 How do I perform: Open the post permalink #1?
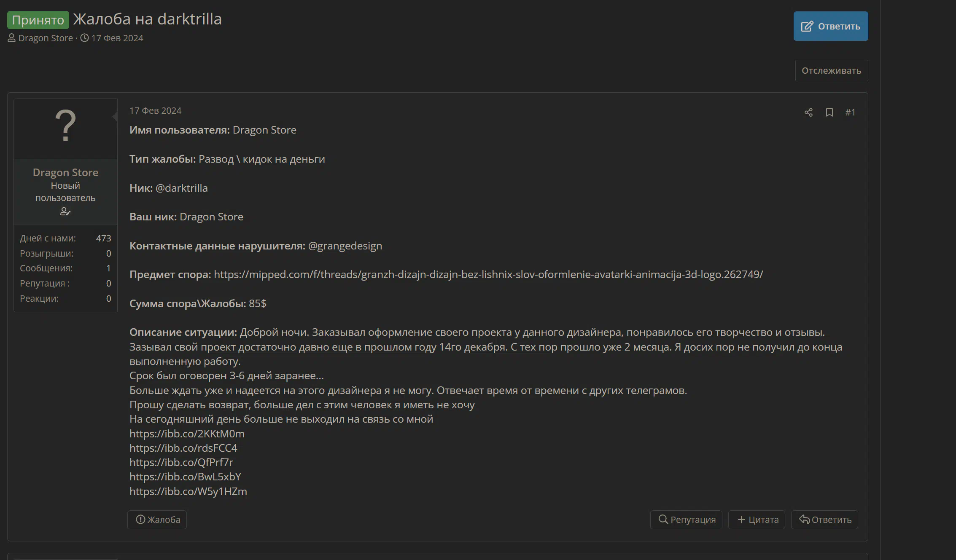pyautogui.click(x=850, y=113)
